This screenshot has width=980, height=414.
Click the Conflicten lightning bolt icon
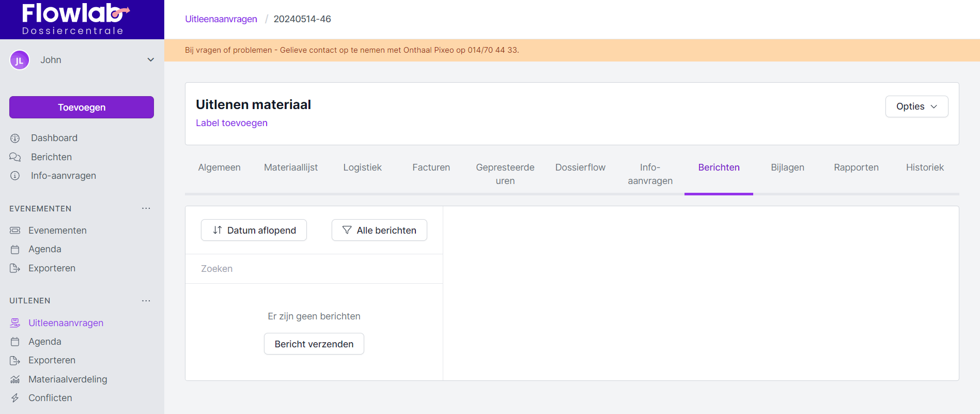pyautogui.click(x=15, y=398)
